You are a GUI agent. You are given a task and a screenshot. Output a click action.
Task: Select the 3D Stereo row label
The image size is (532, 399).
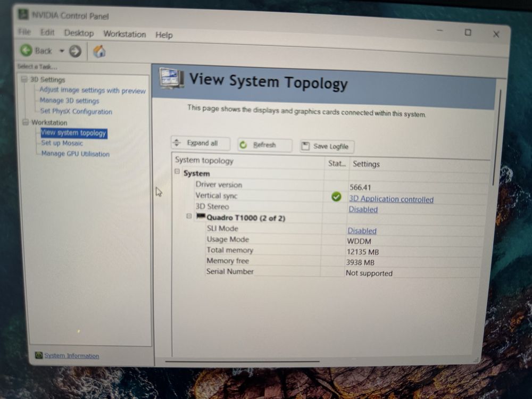point(212,206)
